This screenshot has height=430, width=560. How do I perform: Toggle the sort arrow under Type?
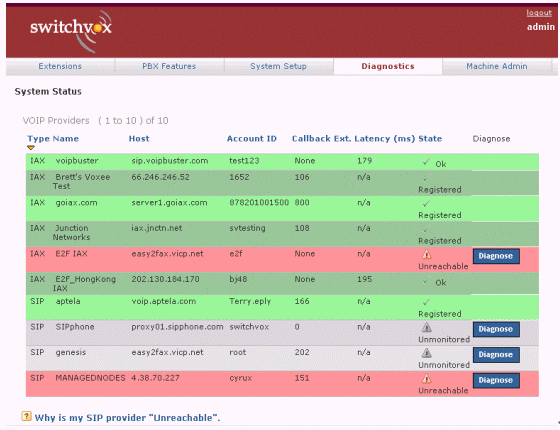click(x=31, y=148)
